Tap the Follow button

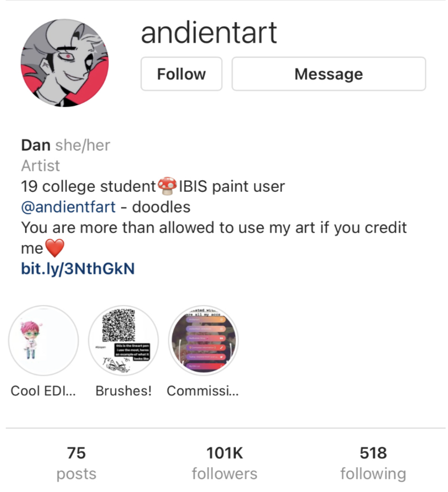click(x=181, y=74)
